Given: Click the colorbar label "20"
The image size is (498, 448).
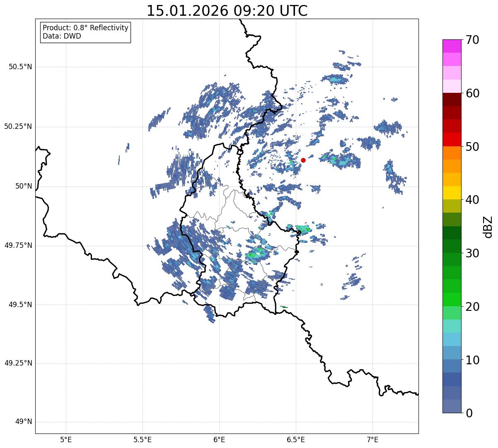Looking at the screenshot, I should click(x=472, y=307).
